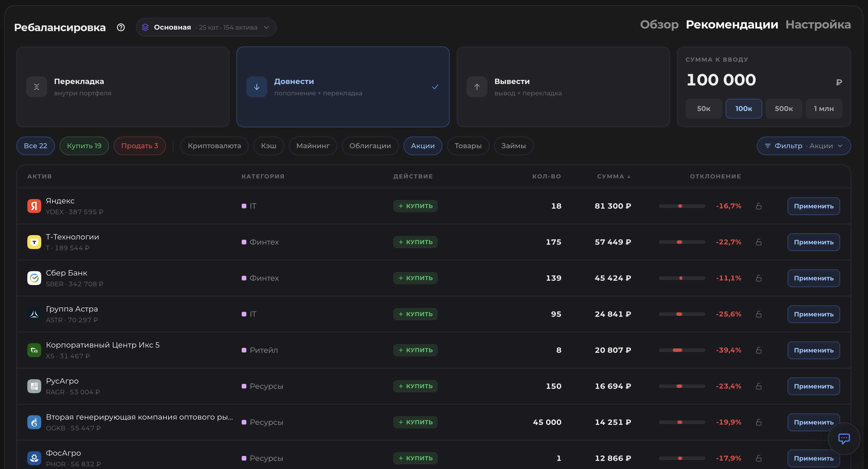Screen dimensions: 868x469
Task: Set amount to 100к preset
Action: (743, 109)
